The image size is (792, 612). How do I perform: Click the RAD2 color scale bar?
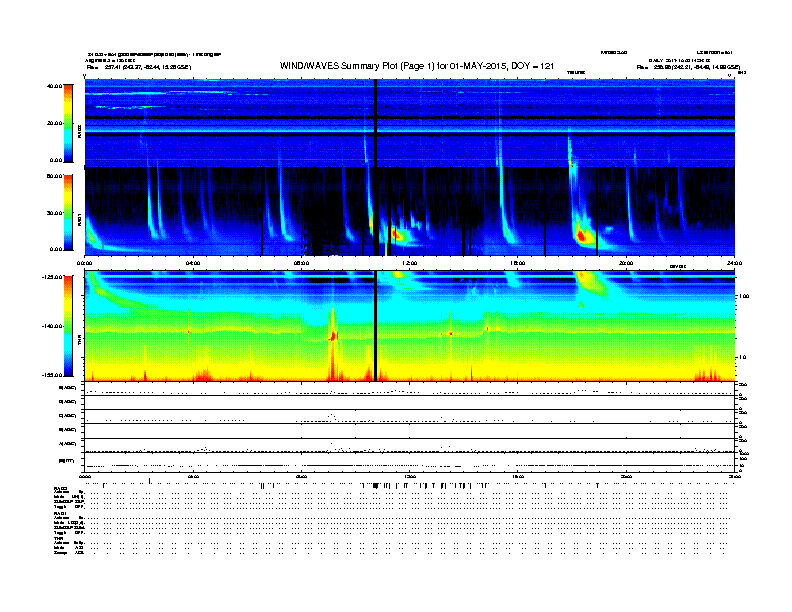point(66,123)
